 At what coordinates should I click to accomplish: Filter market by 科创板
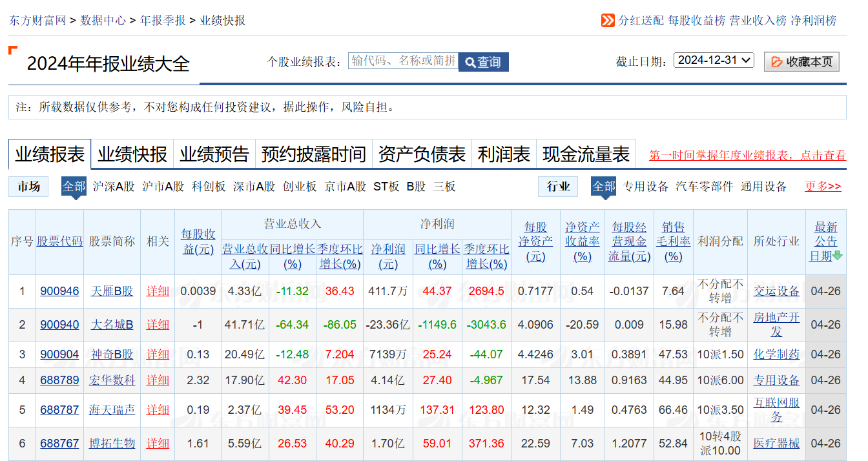(209, 187)
